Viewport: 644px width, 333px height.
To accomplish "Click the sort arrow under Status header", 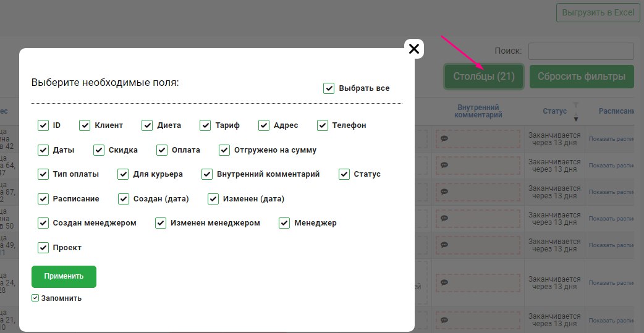I will tap(577, 119).
